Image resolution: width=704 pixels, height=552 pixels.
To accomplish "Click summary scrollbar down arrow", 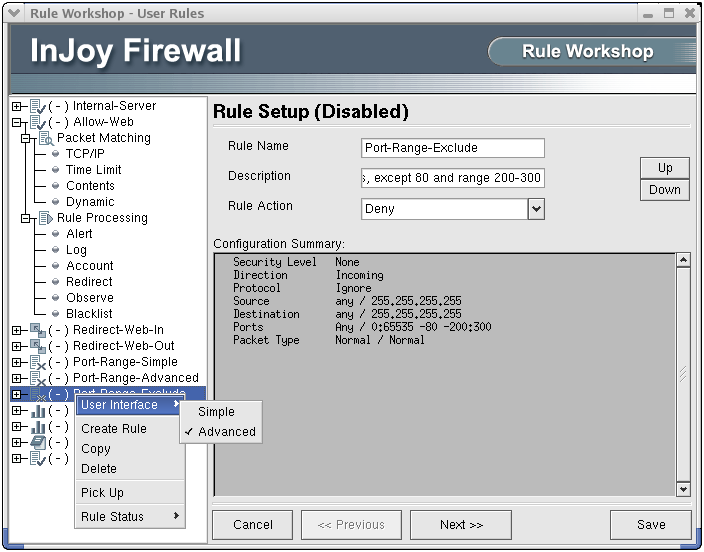I will point(683,489).
